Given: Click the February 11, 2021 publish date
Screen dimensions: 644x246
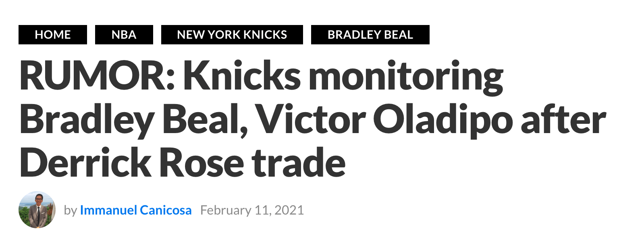Looking at the screenshot, I should 252,210.
